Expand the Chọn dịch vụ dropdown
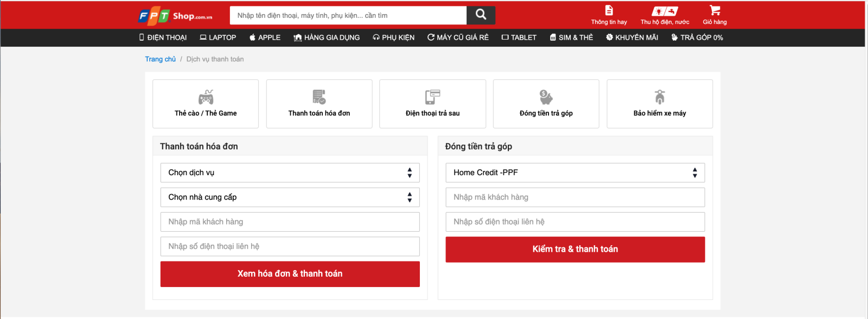 [x=290, y=173]
